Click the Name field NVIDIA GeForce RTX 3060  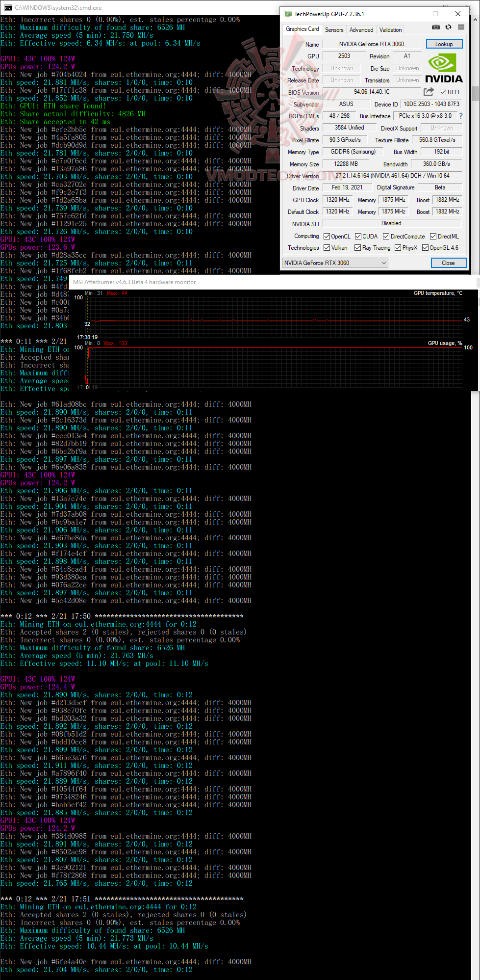[372, 44]
